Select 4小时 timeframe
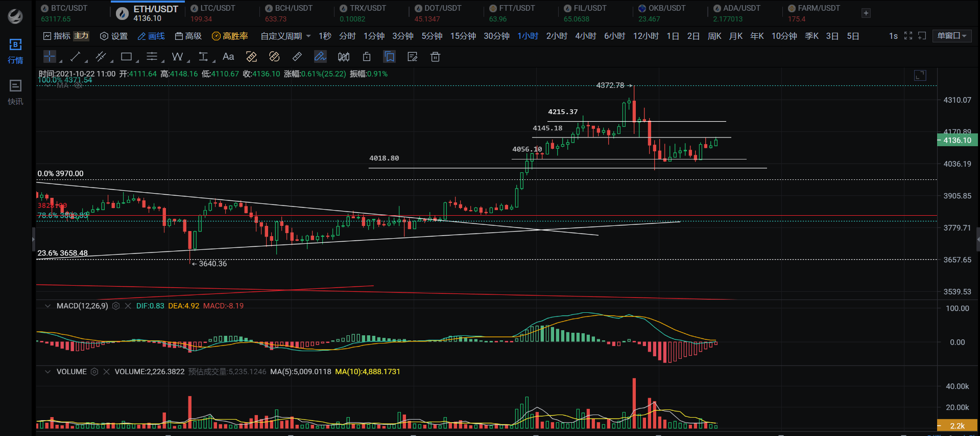The width and height of the screenshot is (980, 436). 586,36
